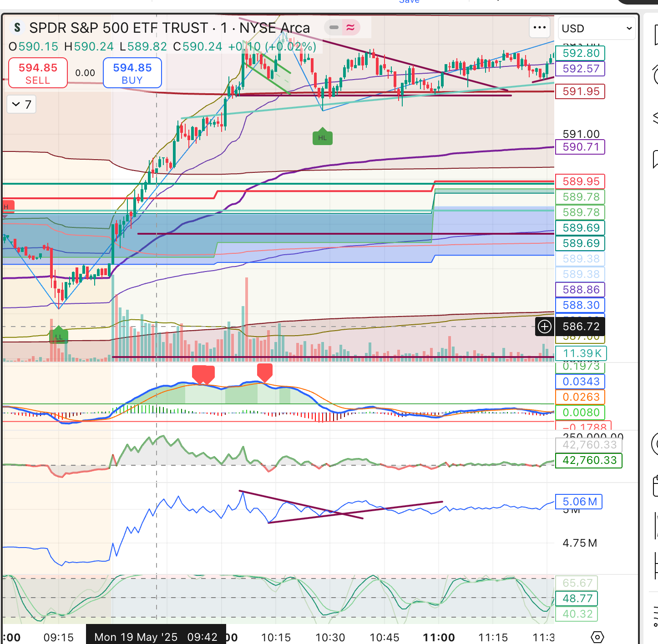Click the dark red 591.95 price label
Image resolution: width=658 pixels, height=644 pixels.
tap(581, 91)
